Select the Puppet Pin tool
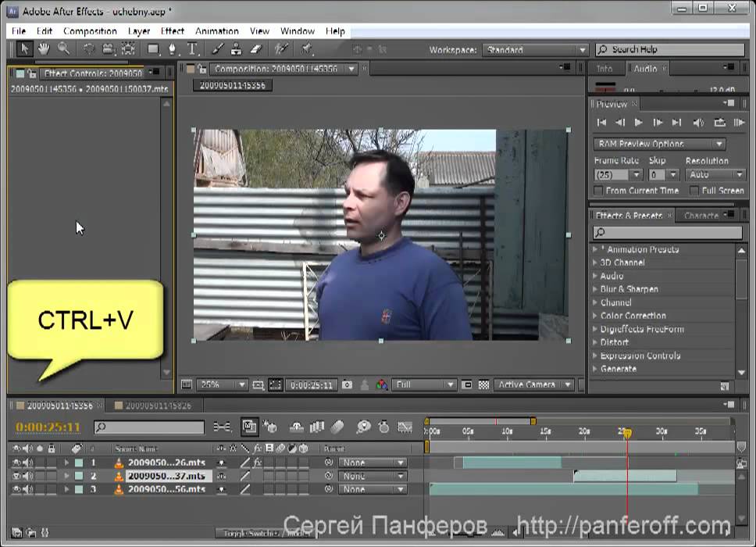The height and width of the screenshot is (547, 756). pos(307,49)
